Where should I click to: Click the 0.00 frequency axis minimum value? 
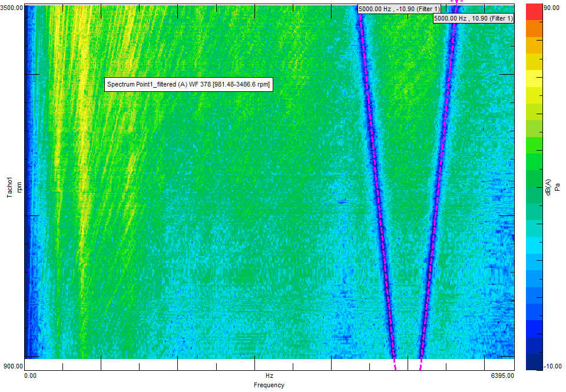pos(30,376)
